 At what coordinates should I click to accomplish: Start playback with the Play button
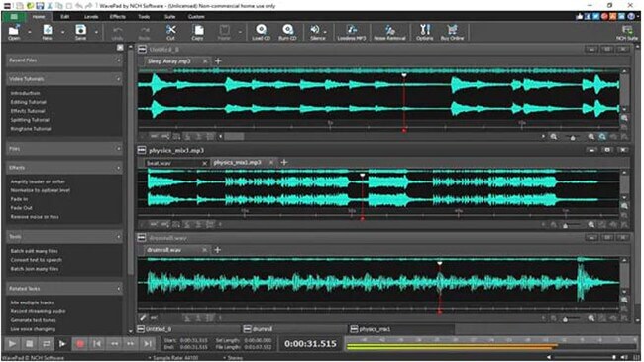12,344
